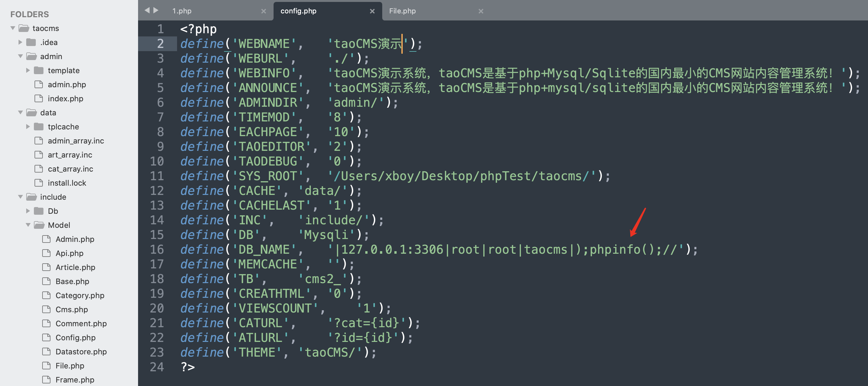Collapse the data folder arrow
This screenshot has height=386, width=868.
pyautogui.click(x=20, y=112)
